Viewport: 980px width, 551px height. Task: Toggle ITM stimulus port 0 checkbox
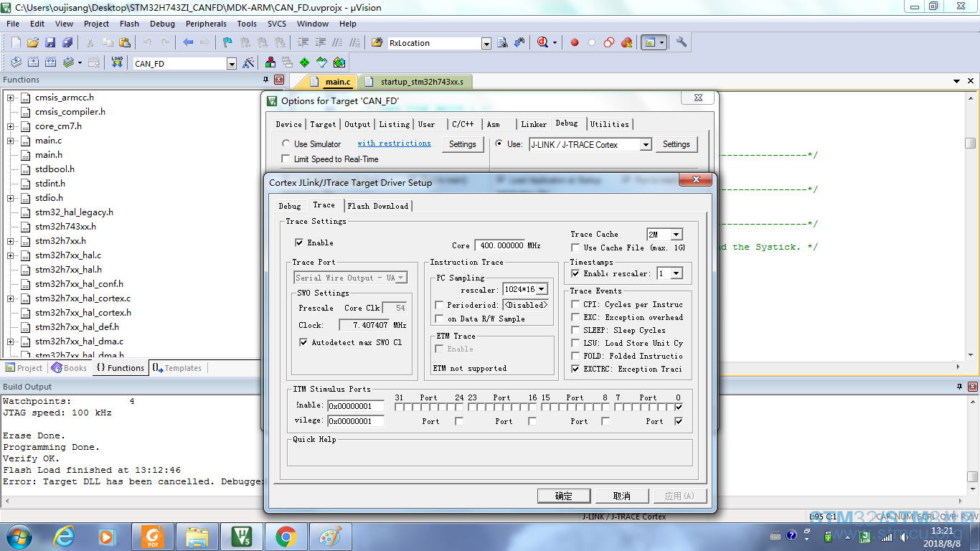[x=679, y=408]
